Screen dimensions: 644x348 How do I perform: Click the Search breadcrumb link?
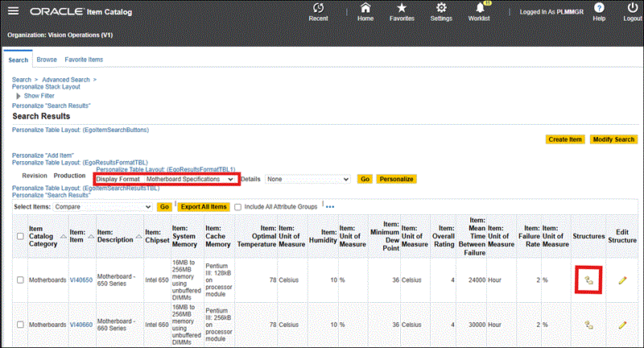[x=22, y=80]
